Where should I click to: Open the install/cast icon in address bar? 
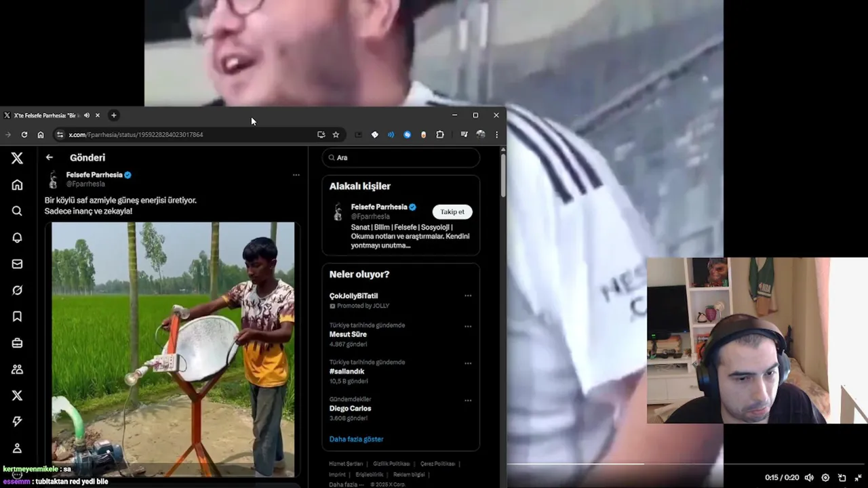[x=321, y=135]
